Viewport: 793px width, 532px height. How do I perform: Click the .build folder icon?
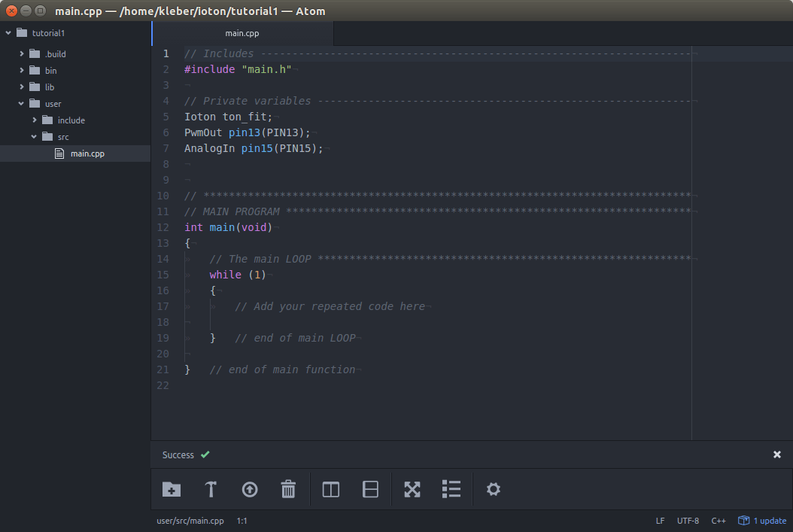(35, 53)
